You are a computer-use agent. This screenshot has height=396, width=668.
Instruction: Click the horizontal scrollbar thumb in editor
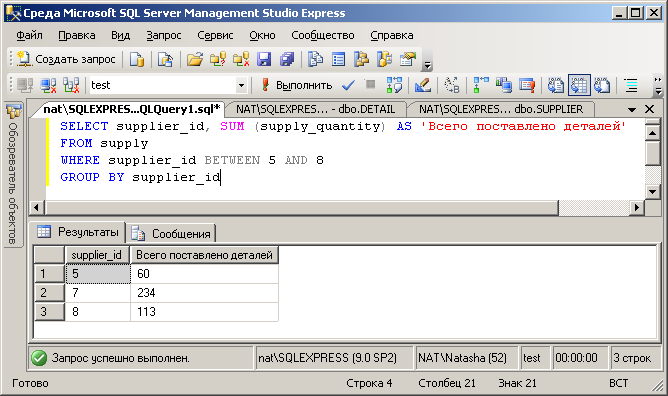[x=302, y=208]
